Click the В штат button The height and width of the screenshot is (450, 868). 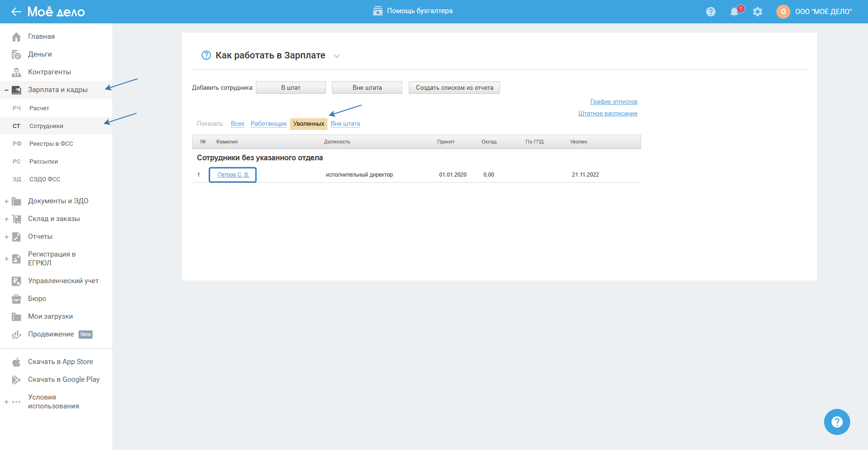[290, 88]
